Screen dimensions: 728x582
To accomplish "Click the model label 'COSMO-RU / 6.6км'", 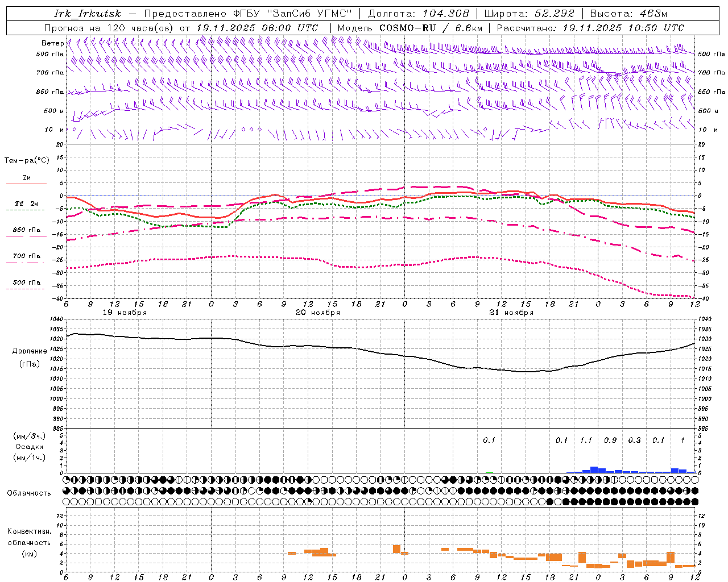I will pos(431,28).
